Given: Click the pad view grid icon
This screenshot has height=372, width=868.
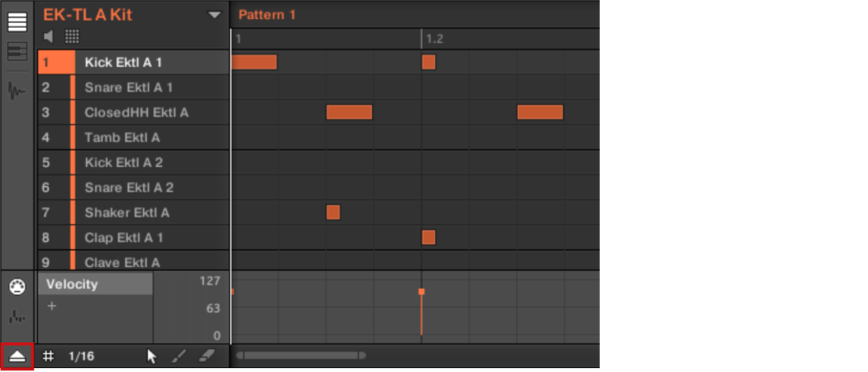Looking at the screenshot, I should pos(72,37).
